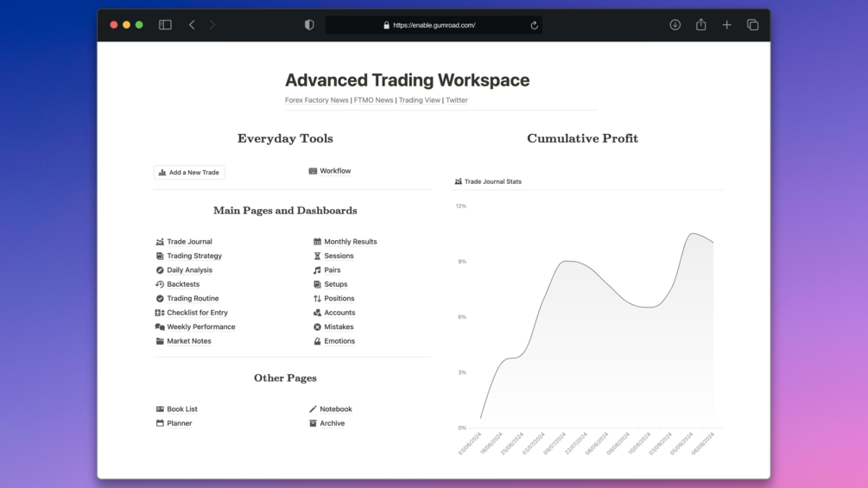Open Forex Factory News link
The width and height of the screenshot is (868, 488).
317,100
